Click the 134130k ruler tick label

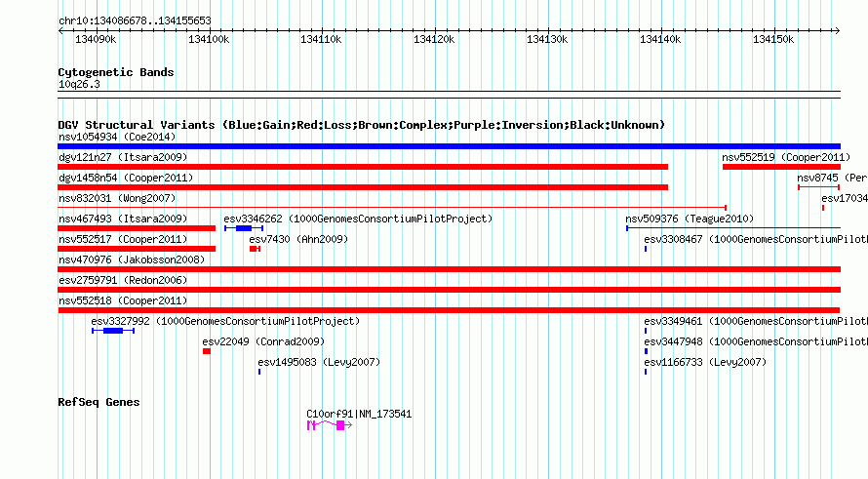click(547, 39)
